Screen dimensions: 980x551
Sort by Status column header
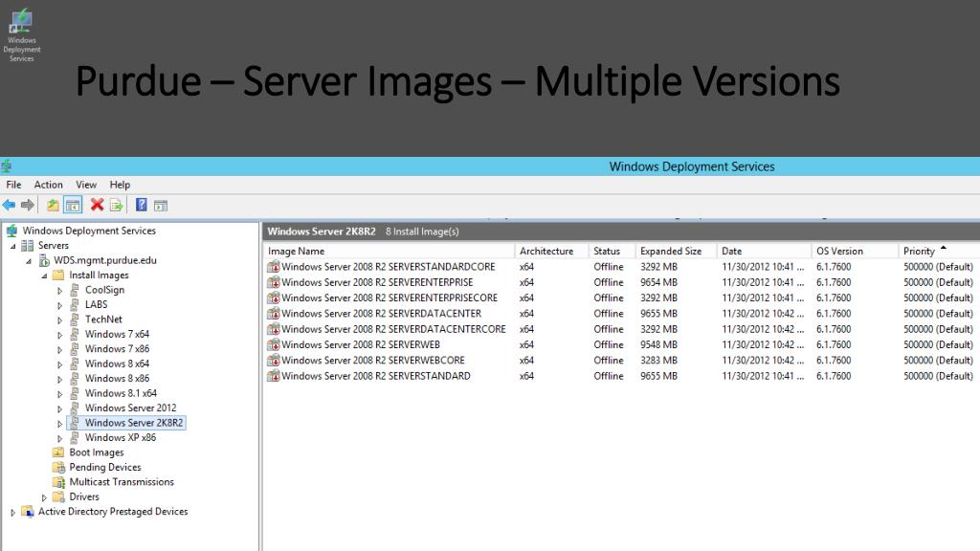(x=612, y=252)
